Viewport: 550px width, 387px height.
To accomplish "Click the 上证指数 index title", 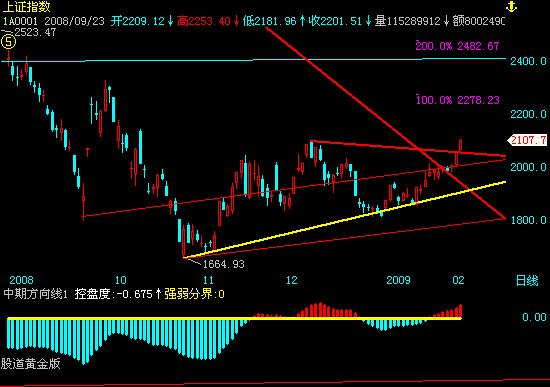I will (26, 7).
